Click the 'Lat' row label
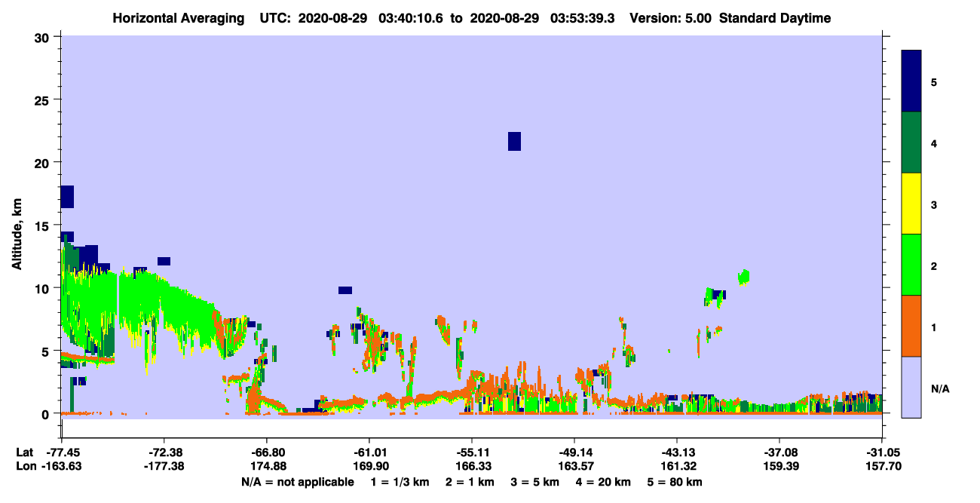This screenshot has width=980, height=503. point(24,452)
